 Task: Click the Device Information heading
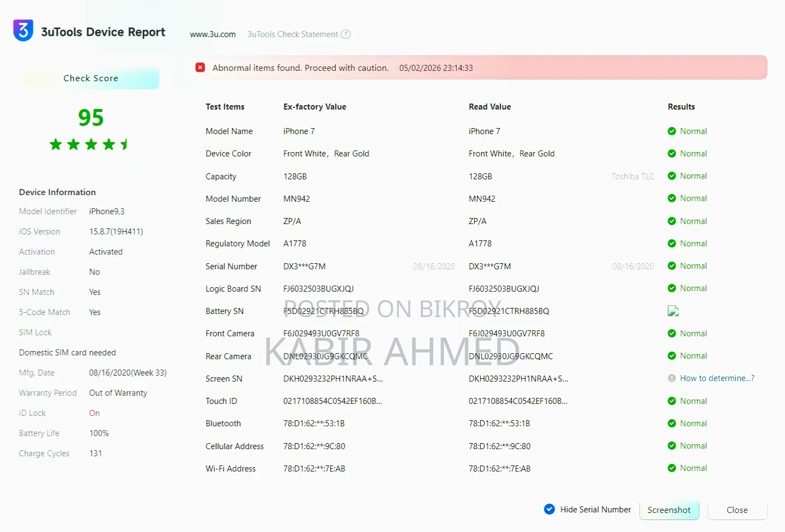57,192
